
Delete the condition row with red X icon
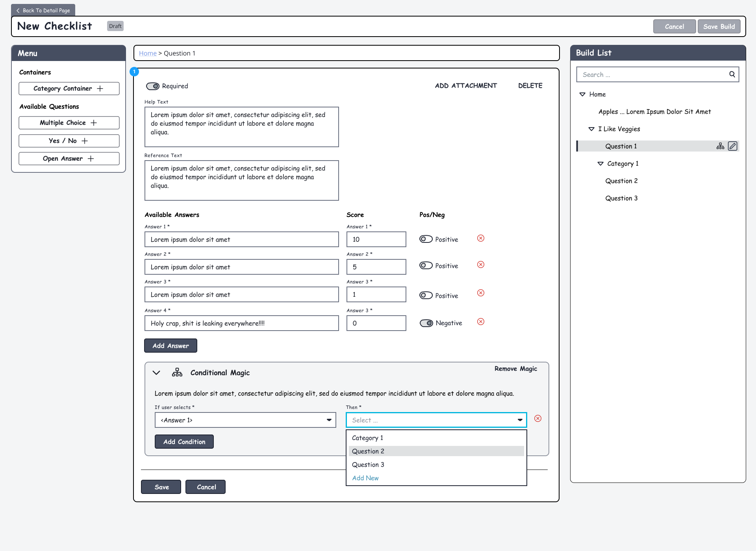538,418
